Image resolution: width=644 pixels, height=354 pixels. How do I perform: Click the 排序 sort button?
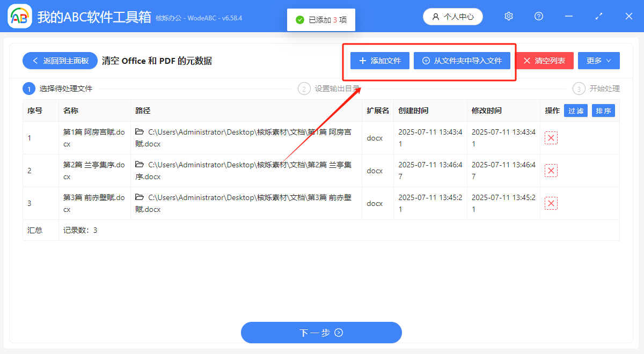(x=603, y=110)
